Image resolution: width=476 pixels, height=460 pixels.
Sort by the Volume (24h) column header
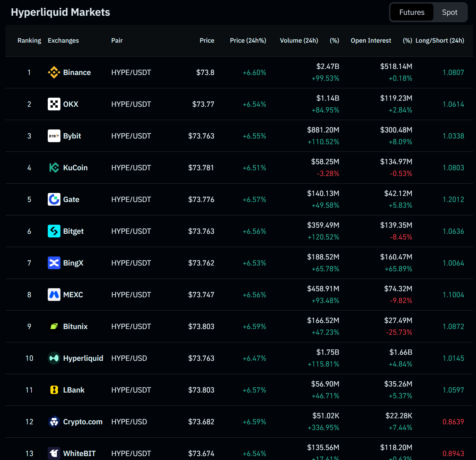[299, 41]
